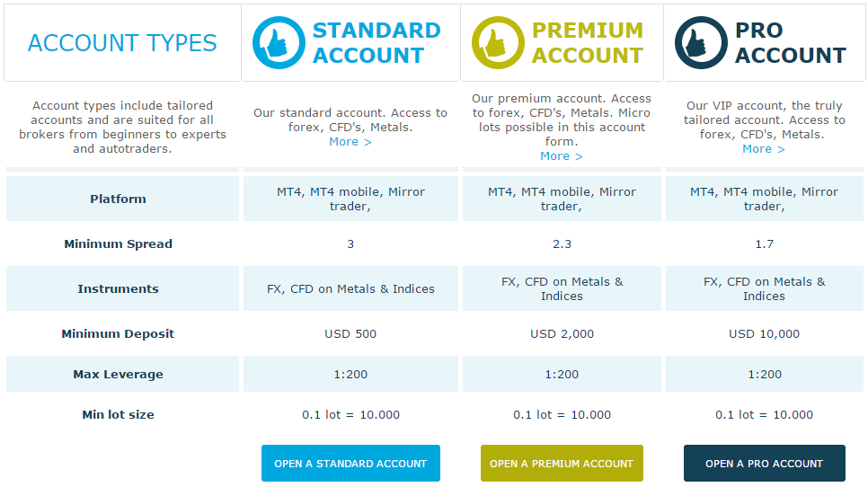Select the Account Types title
Screen dimensions: 868x487
(x=122, y=43)
